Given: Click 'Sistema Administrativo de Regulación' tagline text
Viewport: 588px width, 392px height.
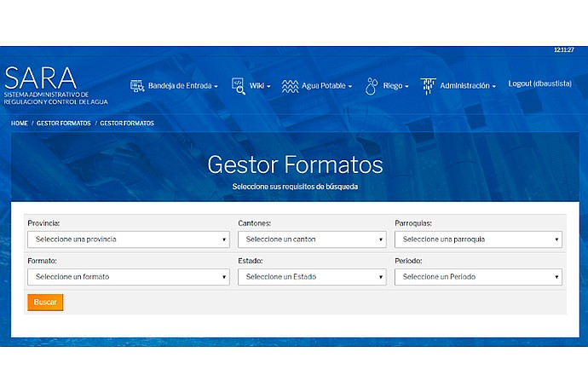Looking at the screenshot, I should (x=56, y=98).
